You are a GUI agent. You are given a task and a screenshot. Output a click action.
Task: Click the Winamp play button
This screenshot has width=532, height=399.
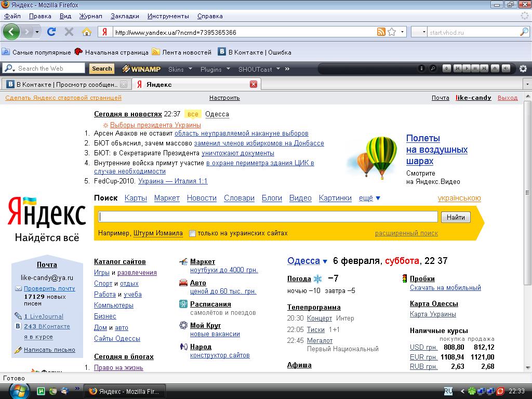[467, 69]
